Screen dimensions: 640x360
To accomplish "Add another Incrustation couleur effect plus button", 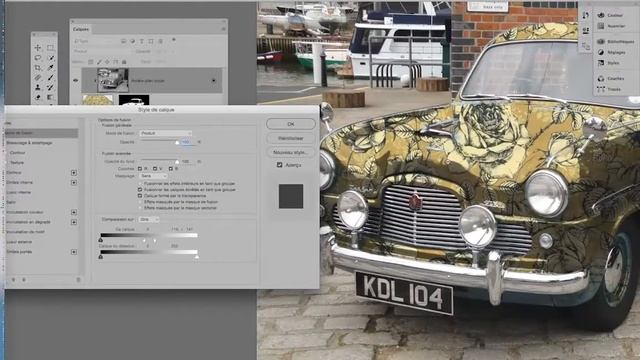I will [74, 212].
